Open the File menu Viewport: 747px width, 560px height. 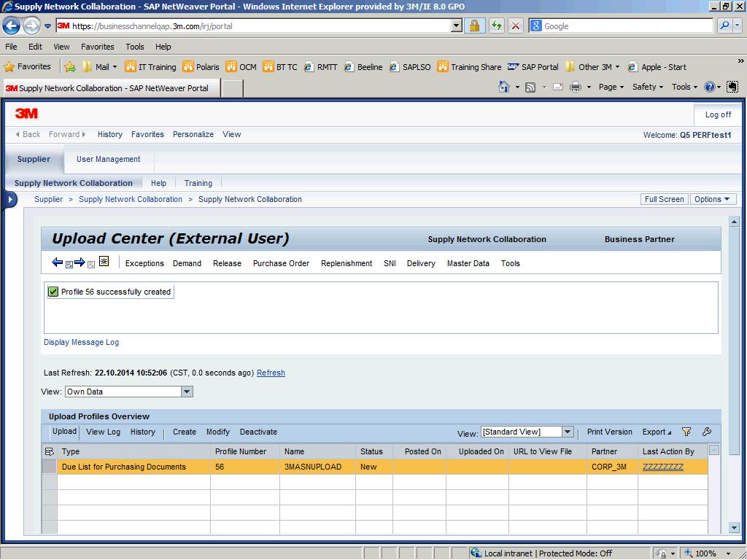click(11, 47)
